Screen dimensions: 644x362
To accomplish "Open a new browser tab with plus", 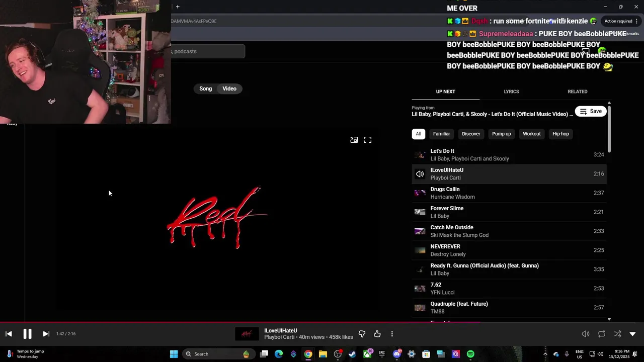I will (178, 7).
